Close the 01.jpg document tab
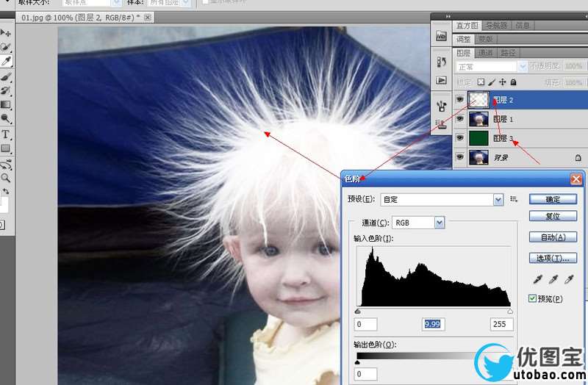Screen dimensions: 588x385 point(148,17)
